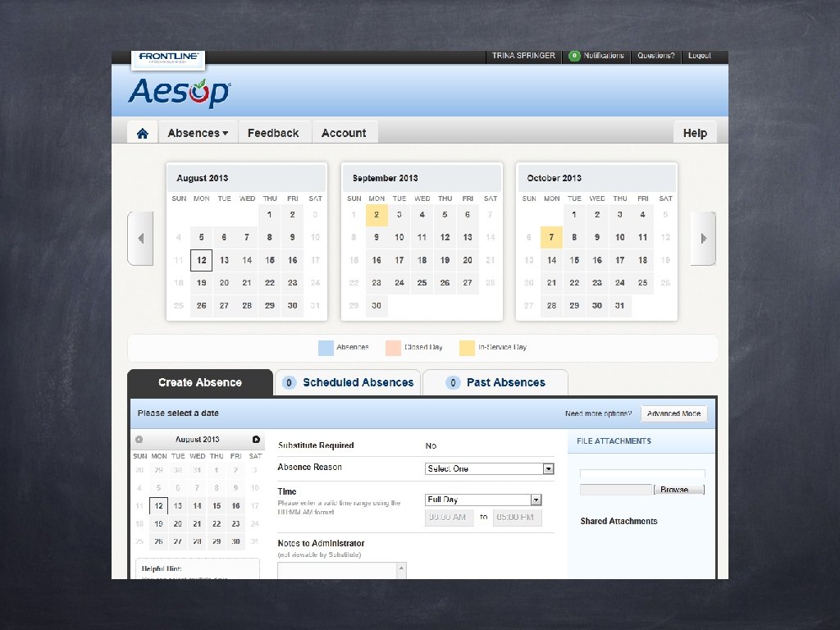The width and height of the screenshot is (840, 630).
Task: Click the Scheduled Absences count badge
Action: [290, 382]
